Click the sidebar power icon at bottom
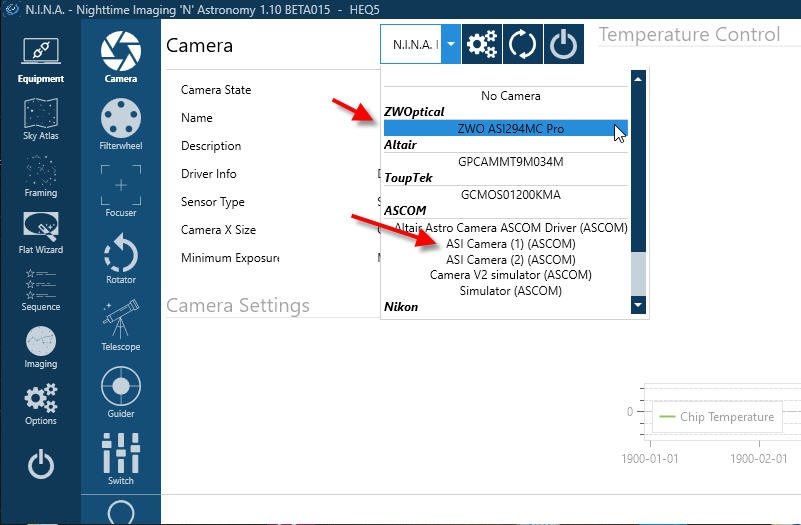The image size is (801, 525). tap(40, 464)
